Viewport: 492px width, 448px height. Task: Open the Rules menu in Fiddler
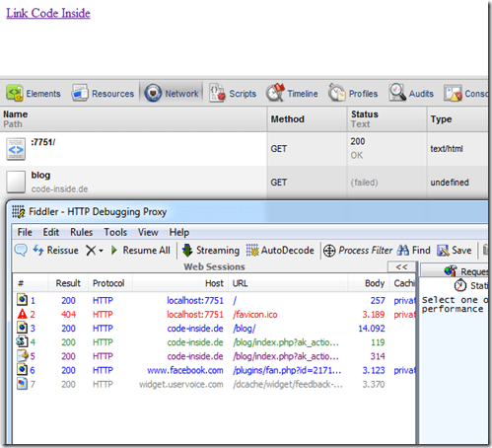(81, 232)
